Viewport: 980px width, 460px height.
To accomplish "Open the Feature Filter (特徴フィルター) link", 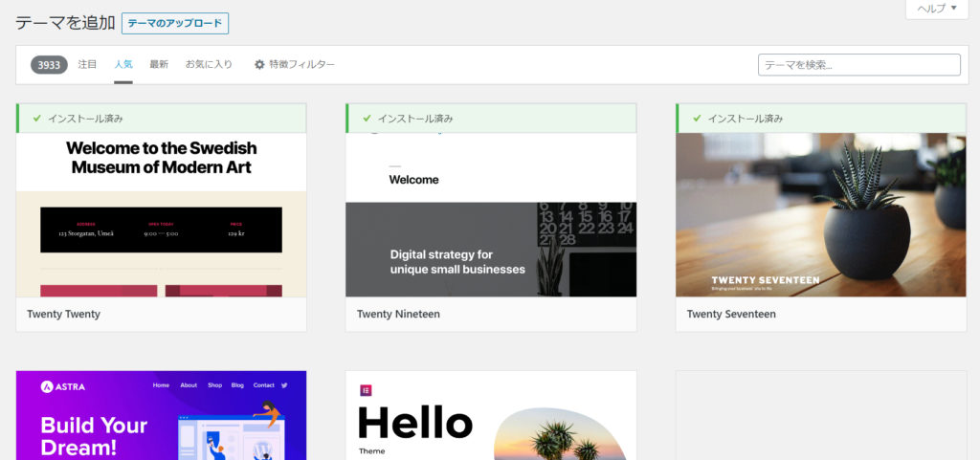I will click(x=295, y=64).
